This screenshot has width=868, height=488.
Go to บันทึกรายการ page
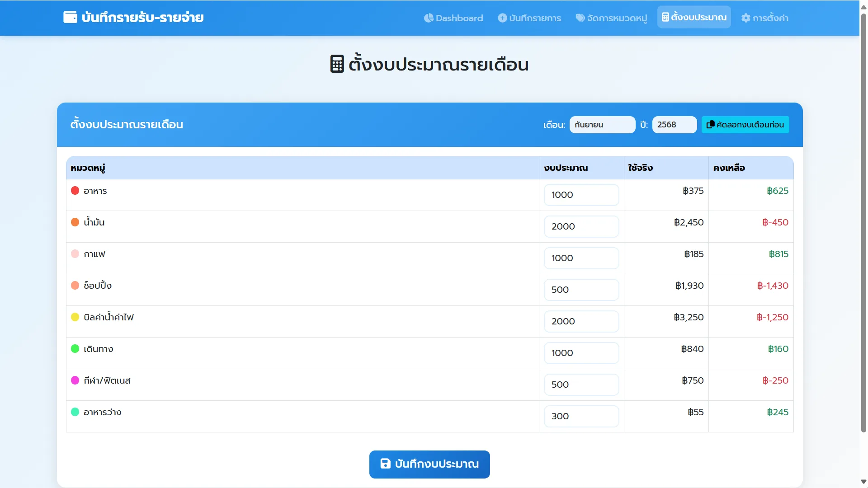click(x=529, y=18)
